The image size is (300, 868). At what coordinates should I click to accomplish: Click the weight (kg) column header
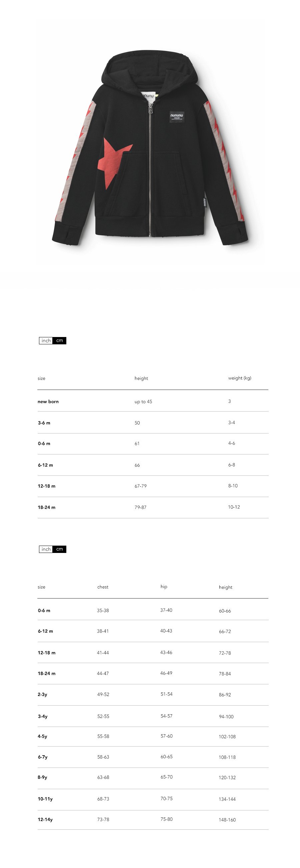(240, 378)
